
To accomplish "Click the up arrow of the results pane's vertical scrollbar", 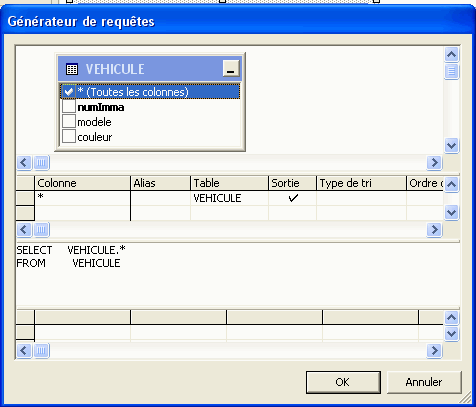I will [451, 317].
